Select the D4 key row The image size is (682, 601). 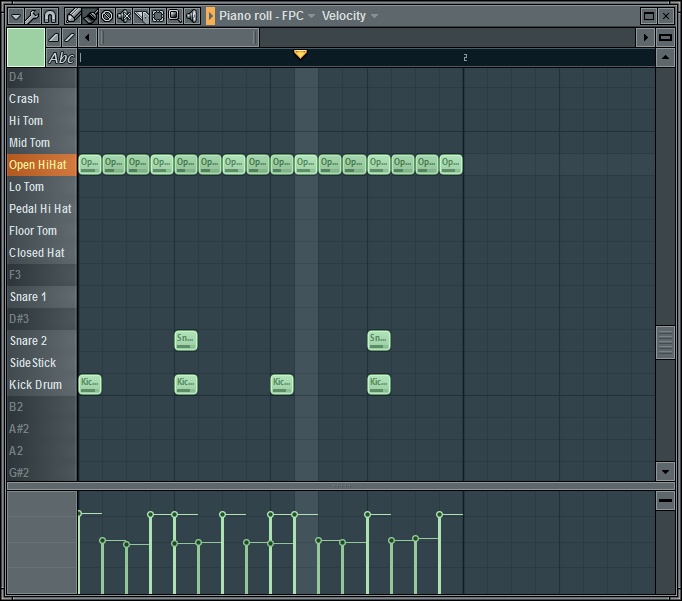(42, 77)
